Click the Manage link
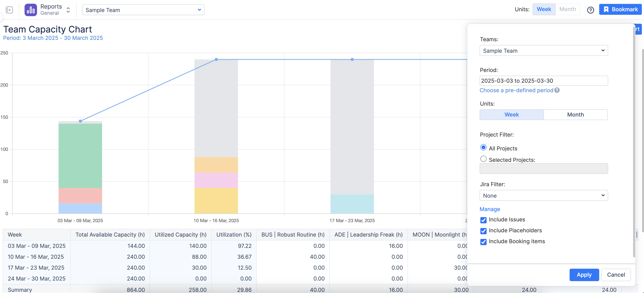Viewport: 644px width, 293px height. (x=490, y=209)
